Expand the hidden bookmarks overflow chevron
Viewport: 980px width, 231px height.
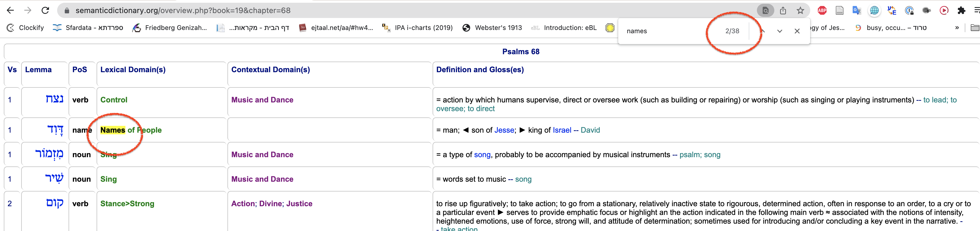[957, 28]
